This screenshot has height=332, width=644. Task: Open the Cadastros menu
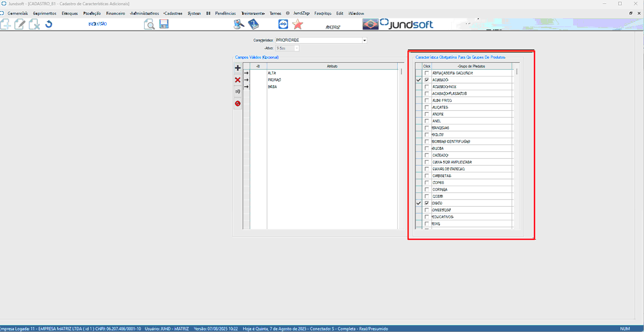pos(173,13)
